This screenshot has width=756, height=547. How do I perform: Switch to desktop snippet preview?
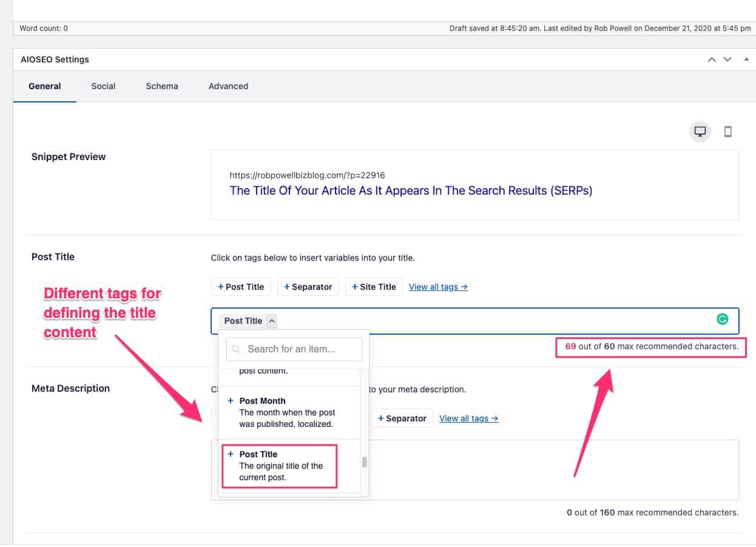pyautogui.click(x=700, y=131)
